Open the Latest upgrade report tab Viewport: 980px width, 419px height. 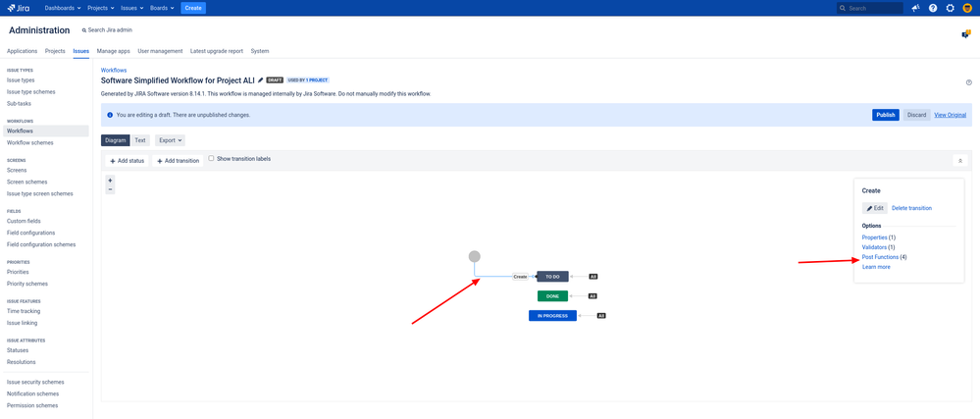click(x=216, y=51)
